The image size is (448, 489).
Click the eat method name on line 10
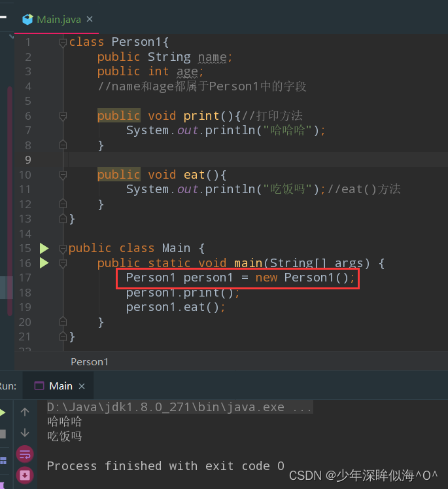coord(194,175)
